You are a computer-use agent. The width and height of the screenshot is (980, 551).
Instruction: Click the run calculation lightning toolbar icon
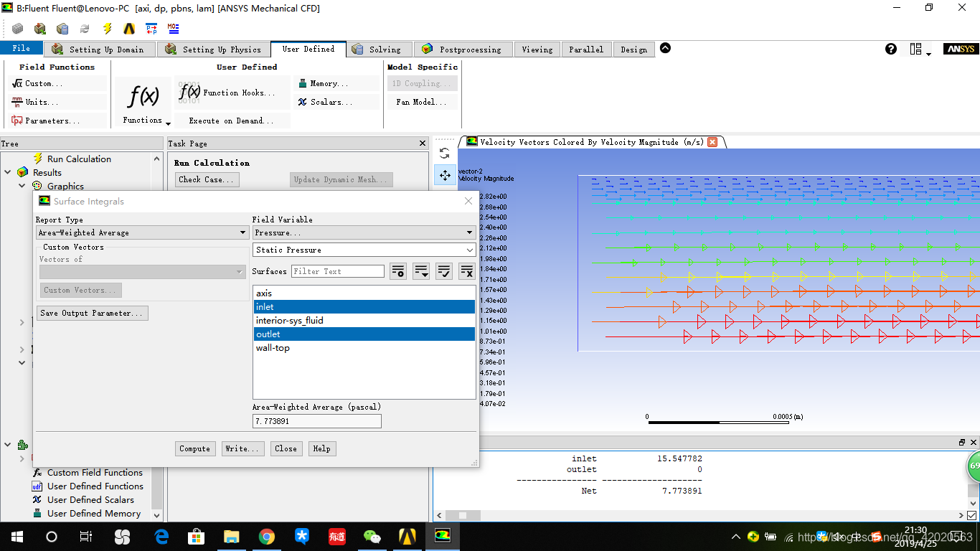coord(107,29)
